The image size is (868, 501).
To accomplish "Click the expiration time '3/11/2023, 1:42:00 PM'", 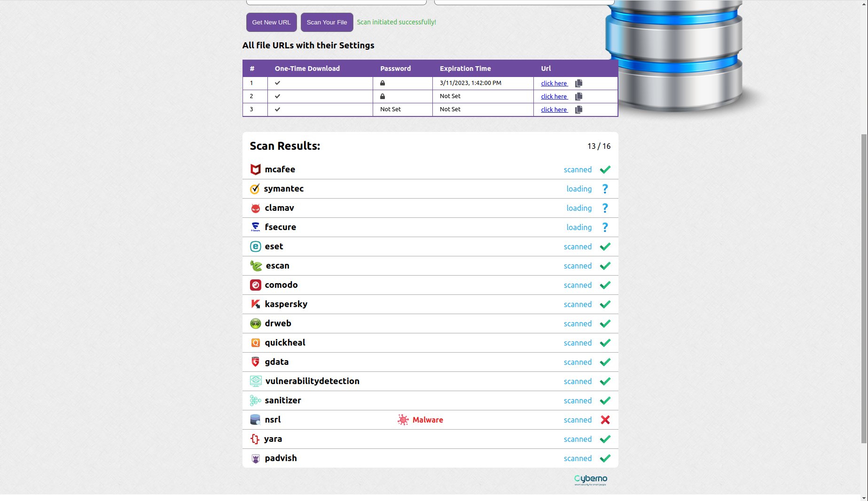I will pos(470,83).
